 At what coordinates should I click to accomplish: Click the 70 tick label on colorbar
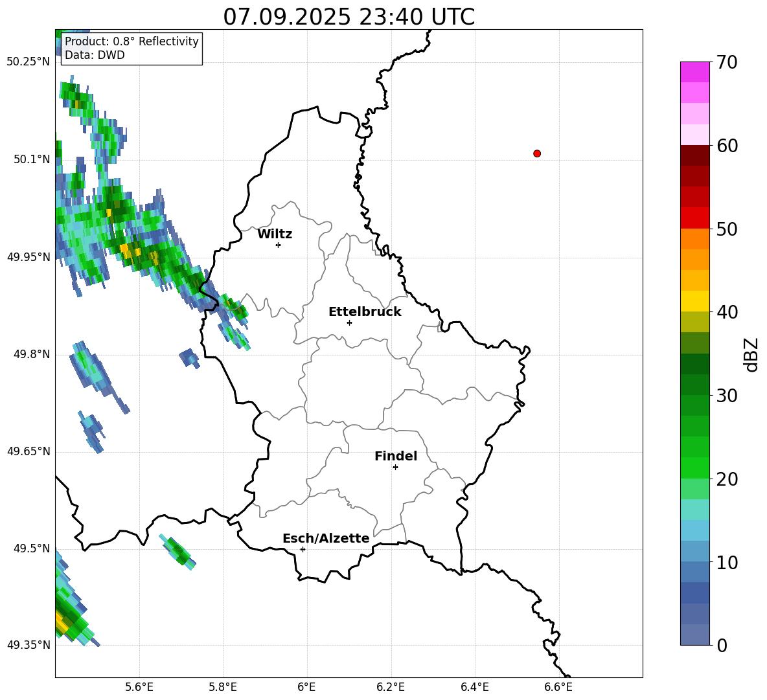[x=726, y=62]
